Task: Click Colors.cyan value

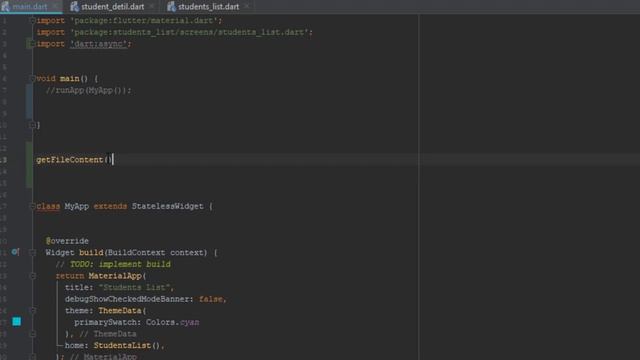Action: (x=173, y=322)
